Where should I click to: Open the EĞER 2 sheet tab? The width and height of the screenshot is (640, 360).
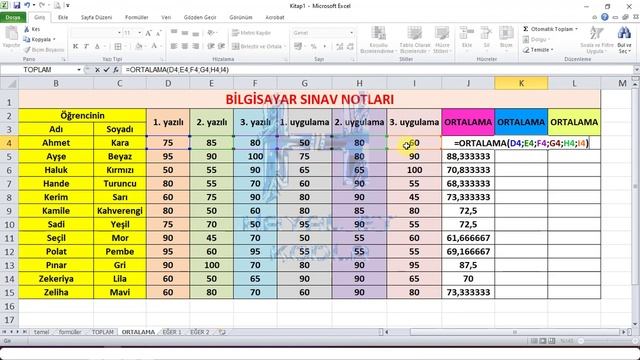tap(200, 332)
